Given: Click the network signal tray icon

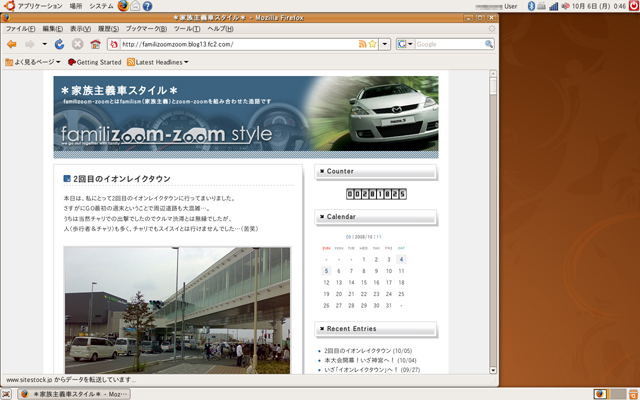Looking at the screenshot, I should [x=553, y=6].
